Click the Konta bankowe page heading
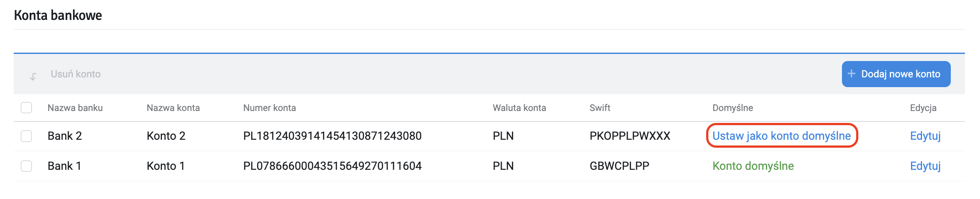Screen dimensions: 980x199 [58, 15]
